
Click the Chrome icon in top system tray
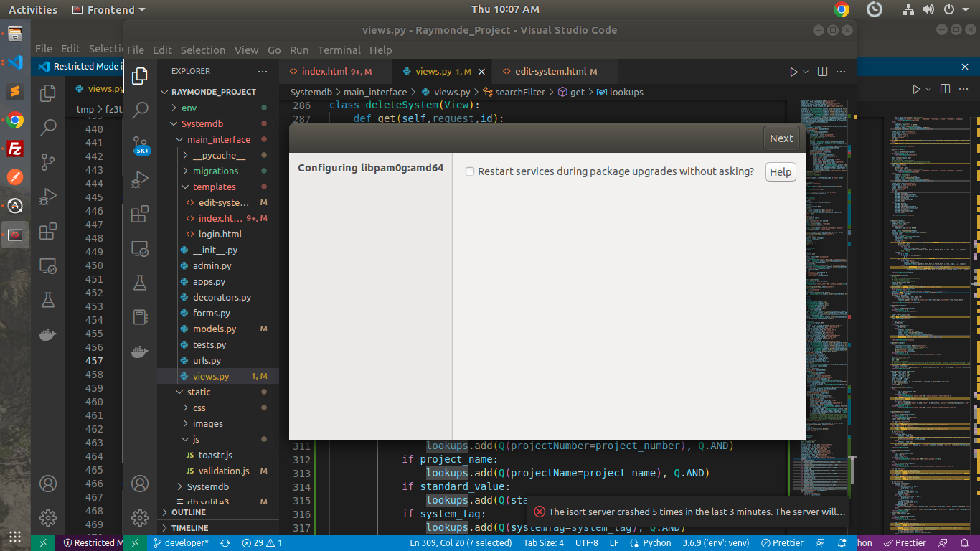[842, 9]
